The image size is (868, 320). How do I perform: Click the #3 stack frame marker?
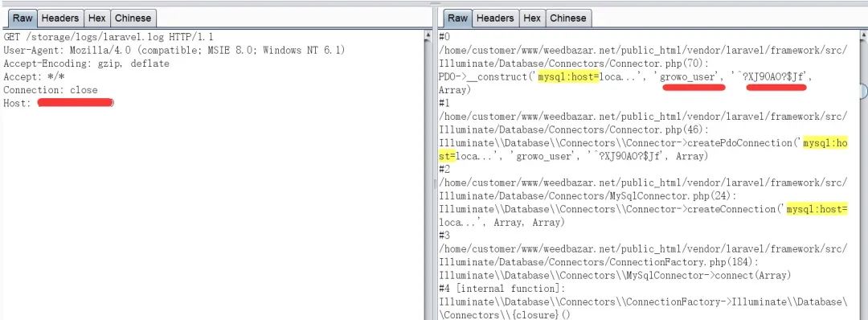coord(444,236)
